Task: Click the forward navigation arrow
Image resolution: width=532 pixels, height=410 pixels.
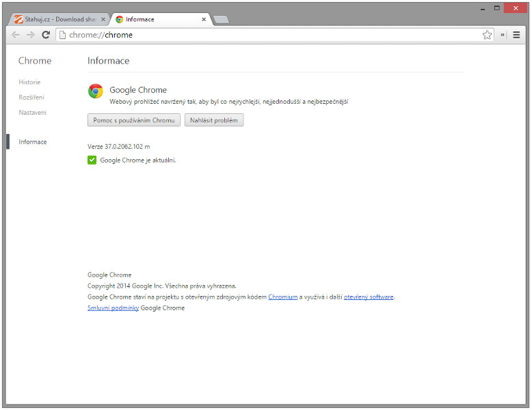Action: pos(31,35)
